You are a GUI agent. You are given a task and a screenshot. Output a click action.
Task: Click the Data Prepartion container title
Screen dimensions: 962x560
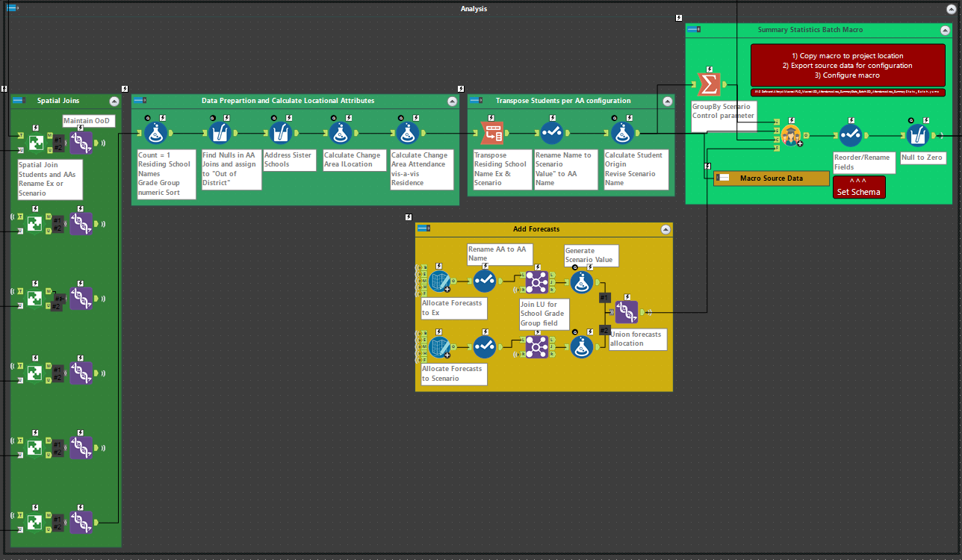291,101
